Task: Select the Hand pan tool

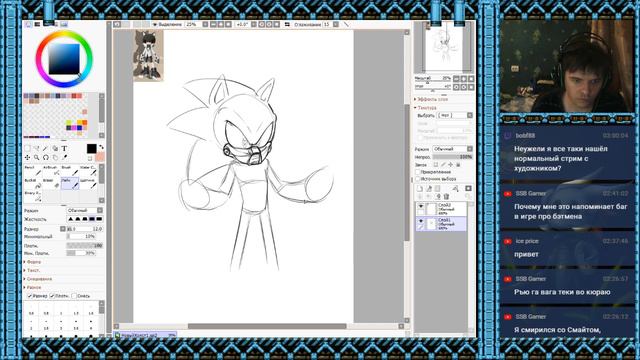Action: pos(55,158)
